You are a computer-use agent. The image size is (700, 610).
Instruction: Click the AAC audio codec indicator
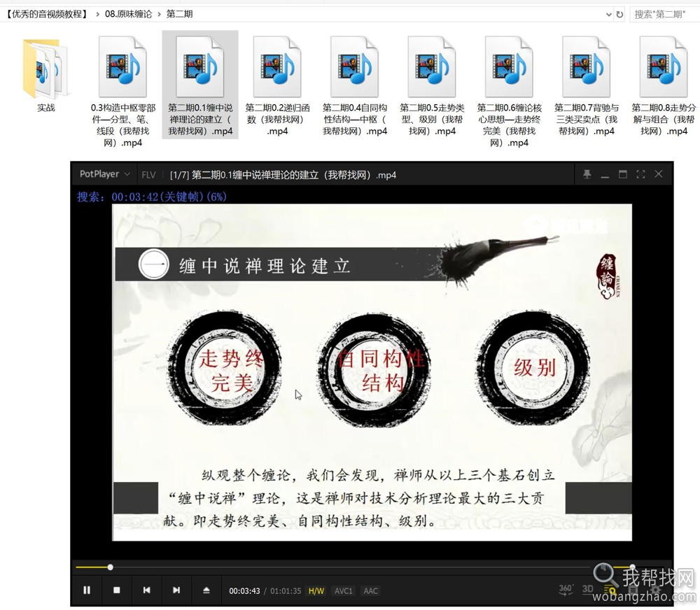coord(370,590)
